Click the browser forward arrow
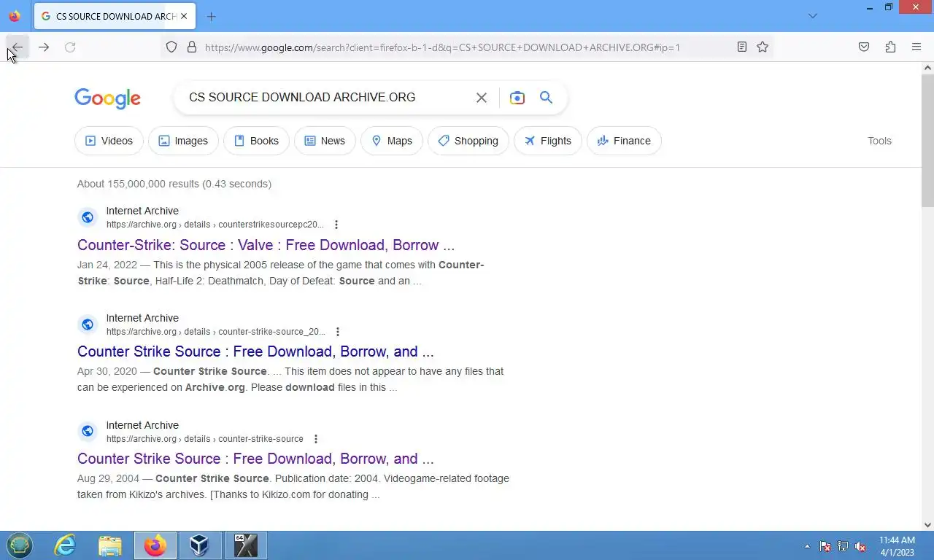Image resolution: width=934 pixels, height=560 pixels. [x=44, y=47]
